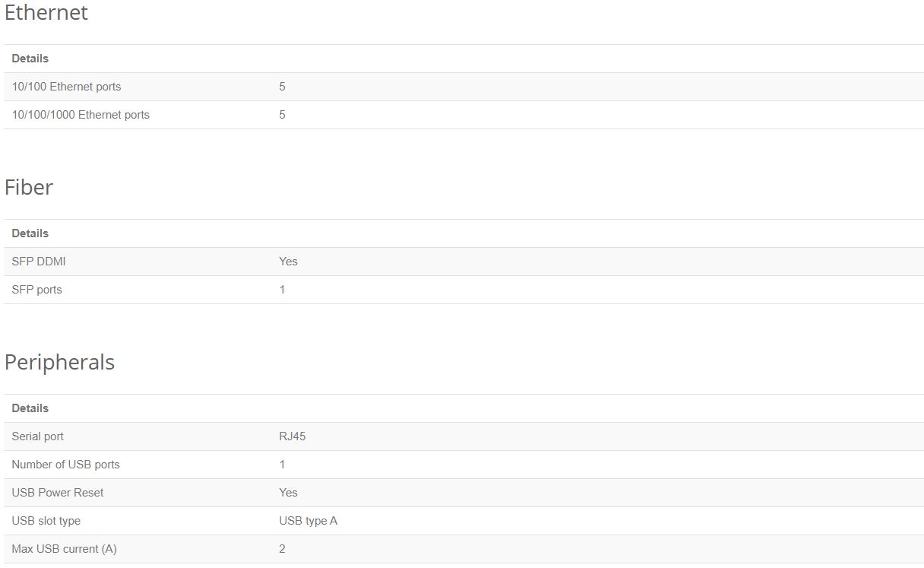Image resolution: width=924 pixels, height=568 pixels.
Task: Click the Number of USB ports label
Action: click(65, 465)
